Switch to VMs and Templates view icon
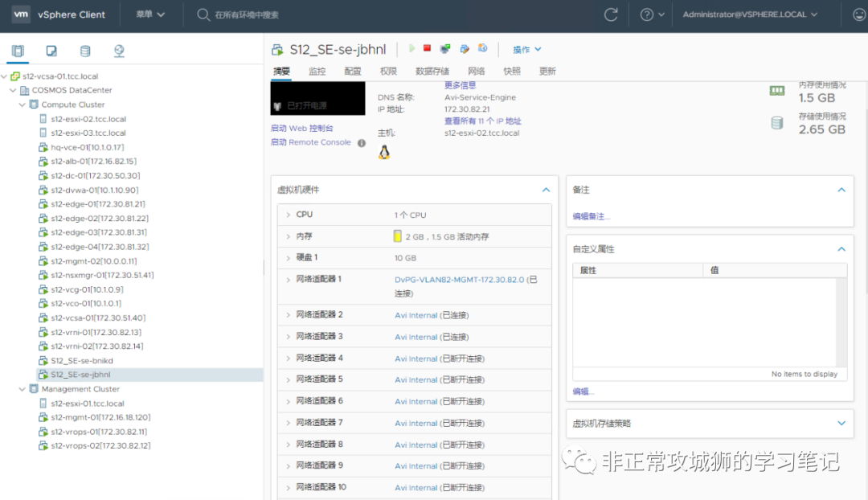Viewport: 868px width, 500px height. click(51, 51)
